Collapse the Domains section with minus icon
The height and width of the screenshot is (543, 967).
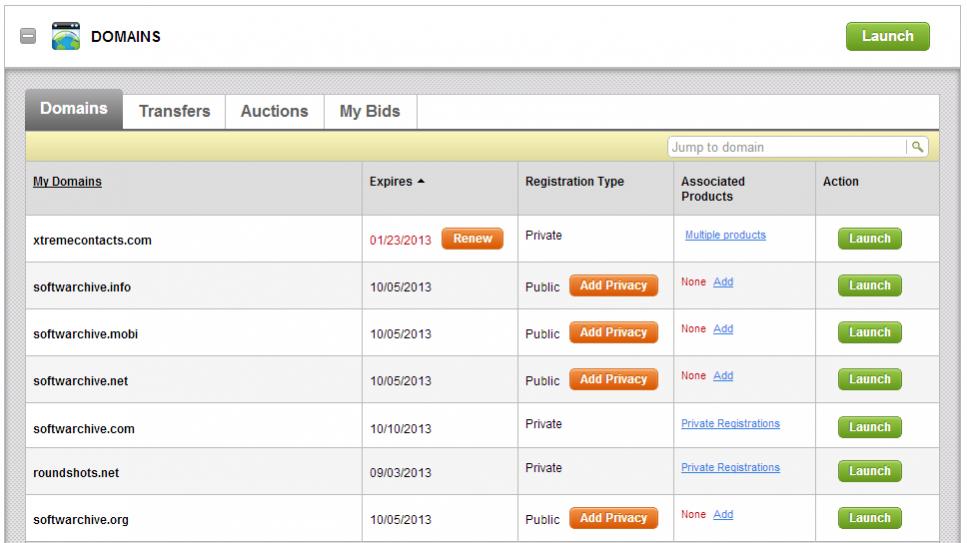[x=29, y=37]
